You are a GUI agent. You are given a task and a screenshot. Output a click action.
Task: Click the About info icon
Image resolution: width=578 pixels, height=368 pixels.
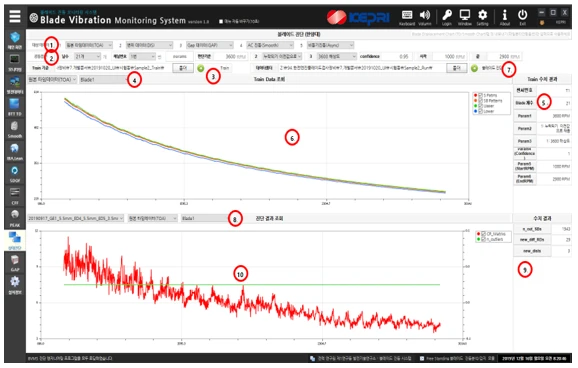[x=505, y=17]
